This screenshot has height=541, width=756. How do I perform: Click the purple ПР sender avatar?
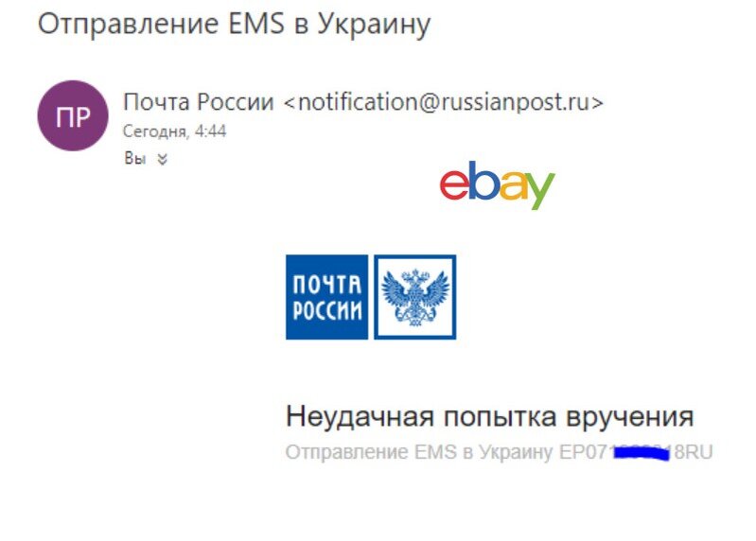tap(73, 115)
